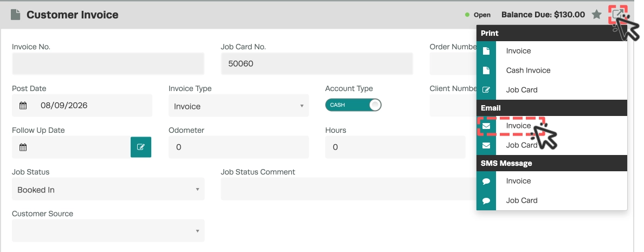Open Follow Up Date calendar icon
Viewport: 644px width, 252px height.
click(23, 147)
